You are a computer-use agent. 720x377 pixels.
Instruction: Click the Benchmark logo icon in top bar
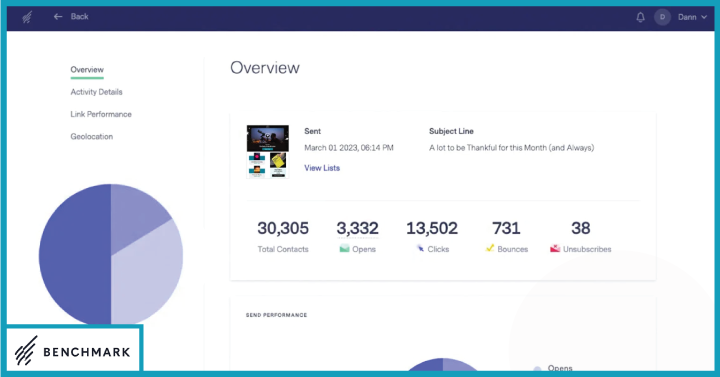tap(27, 17)
